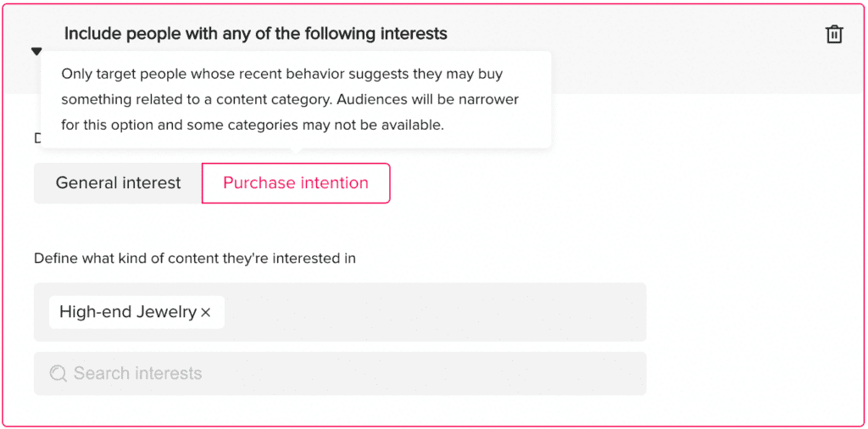This screenshot has width=868, height=429.
Task: Focus the Search interests field
Action: [x=340, y=374]
